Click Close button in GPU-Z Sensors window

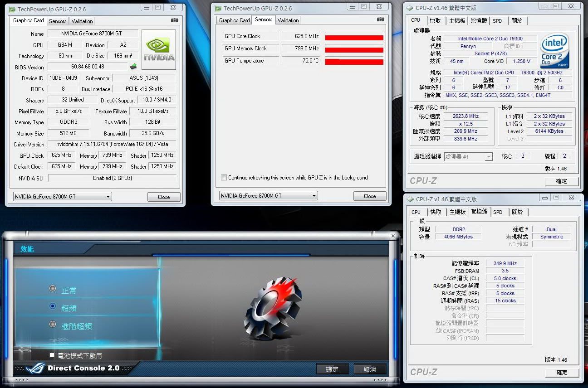click(x=370, y=196)
